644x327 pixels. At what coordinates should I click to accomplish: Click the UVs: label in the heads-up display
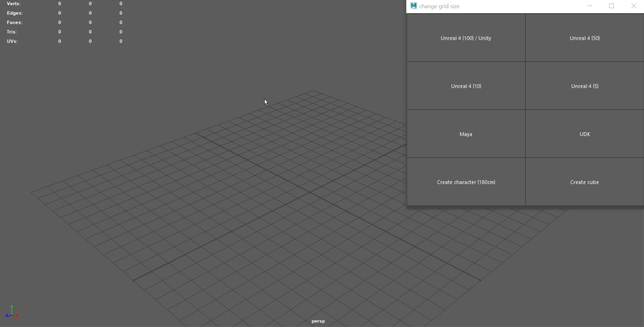tap(12, 41)
